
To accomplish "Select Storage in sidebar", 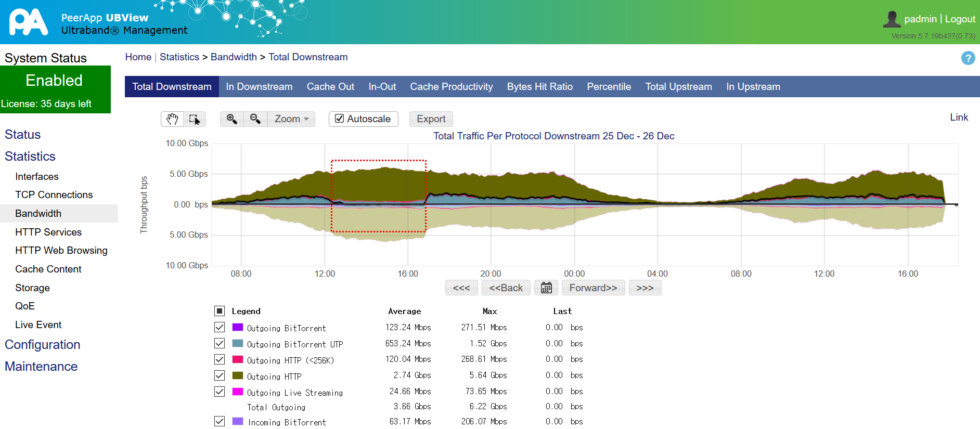I will (32, 288).
